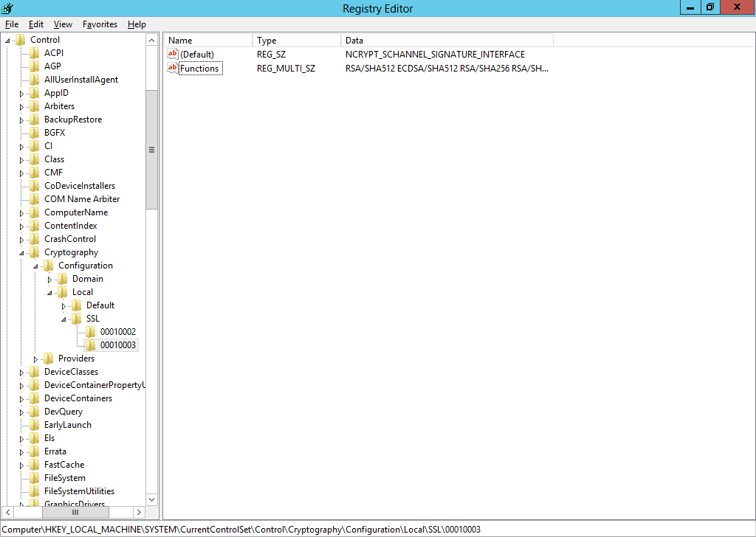
Task: Click the string icon of the (Default) value
Action: click(x=173, y=54)
